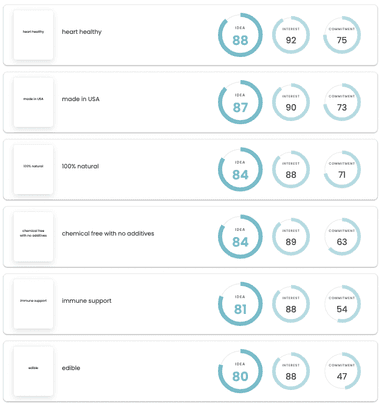Select the edible Idea score 80 ring
This screenshot has width=384, height=406.
coord(240,371)
